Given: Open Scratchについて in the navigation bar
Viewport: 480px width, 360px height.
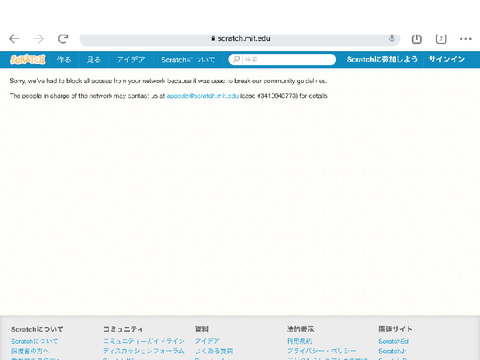Looking at the screenshot, I should (x=188, y=60).
